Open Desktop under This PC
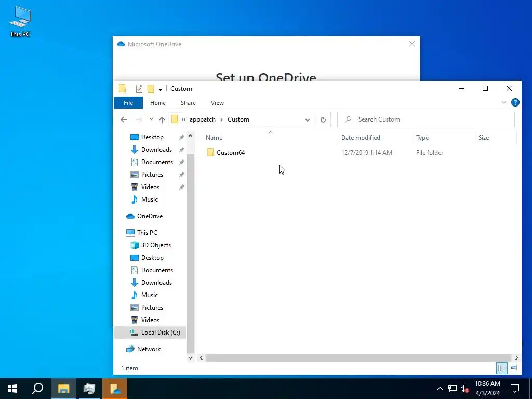 pyautogui.click(x=152, y=258)
